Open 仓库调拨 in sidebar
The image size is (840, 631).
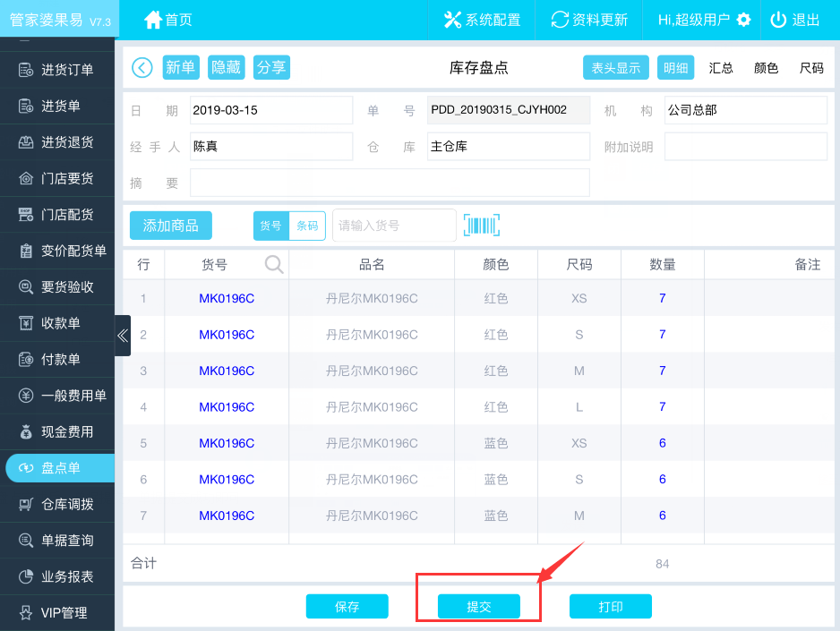[57, 504]
